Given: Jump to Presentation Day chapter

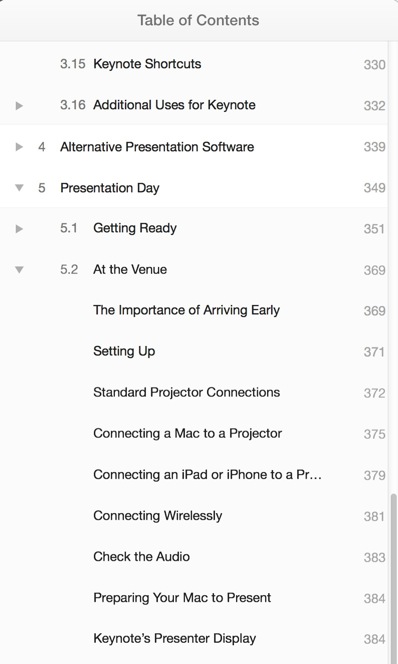Looking at the screenshot, I should [x=110, y=188].
